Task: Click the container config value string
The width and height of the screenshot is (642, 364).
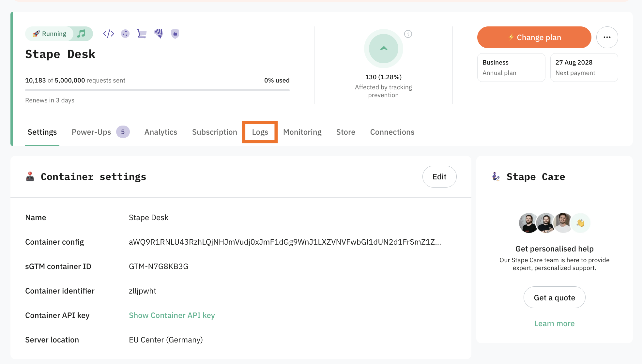Action: (285, 242)
